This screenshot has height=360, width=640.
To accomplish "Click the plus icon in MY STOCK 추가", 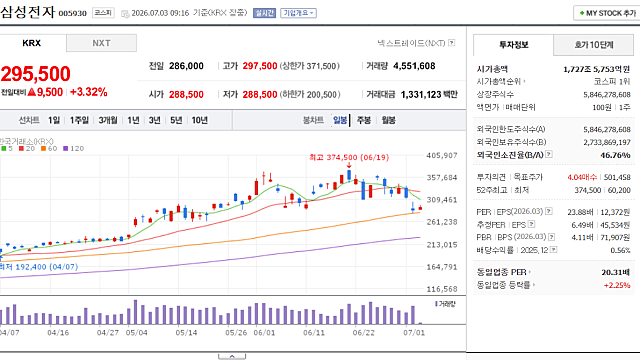I will coord(582,13).
